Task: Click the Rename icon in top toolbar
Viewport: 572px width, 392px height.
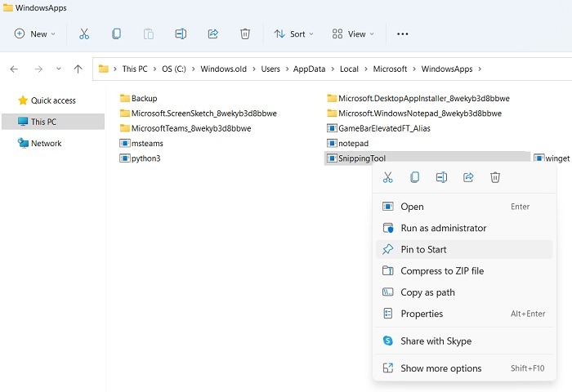Action: pos(181,34)
